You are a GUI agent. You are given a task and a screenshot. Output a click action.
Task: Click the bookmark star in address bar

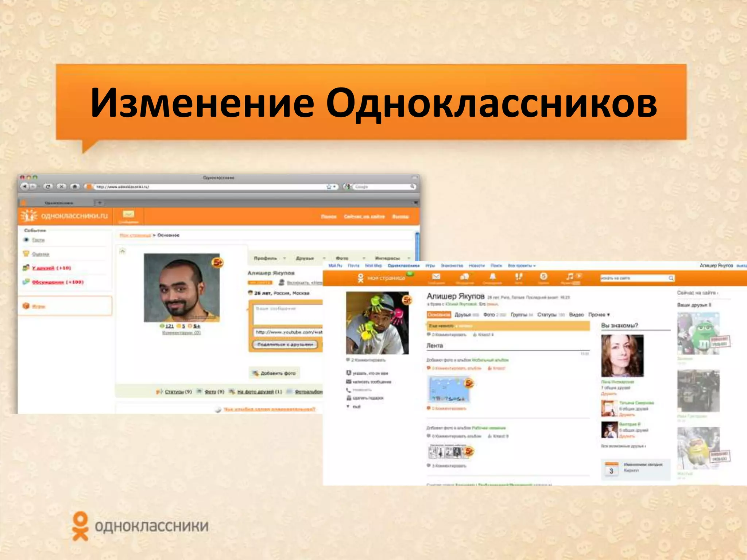pos(329,186)
